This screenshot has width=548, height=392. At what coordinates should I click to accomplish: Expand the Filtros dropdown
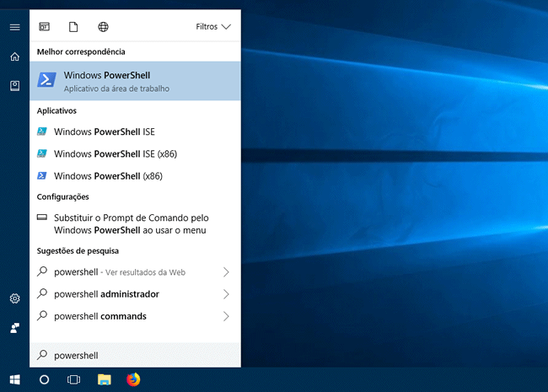click(x=212, y=27)
